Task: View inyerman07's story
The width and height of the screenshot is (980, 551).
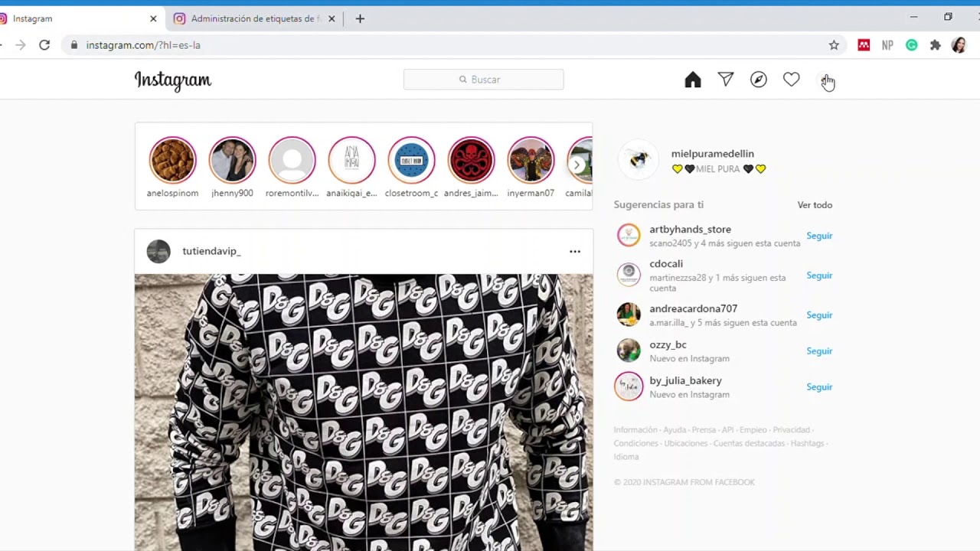Action: (531, 160)
